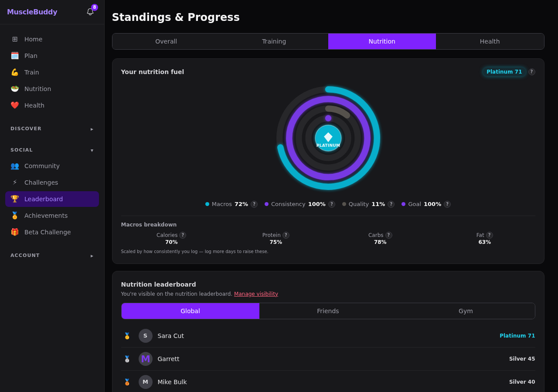Click the Beta Challenge gift icon
558x392 pixels.
(x=15, y=232)
